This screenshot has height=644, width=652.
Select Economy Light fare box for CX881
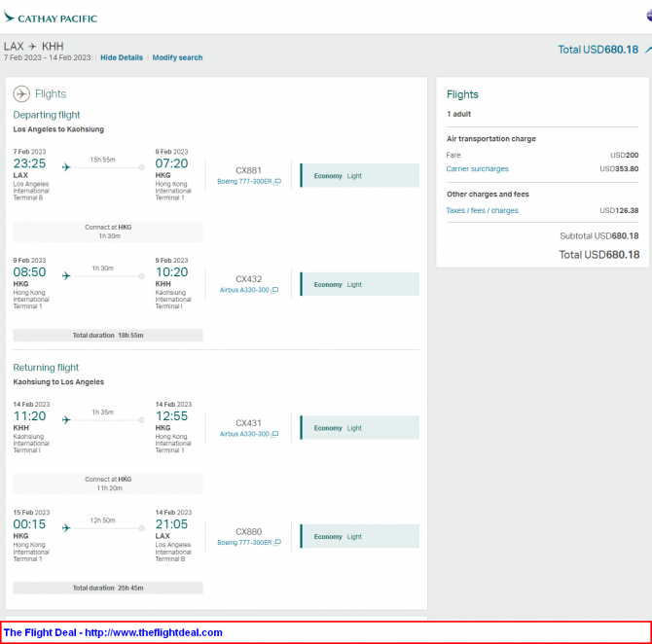(x=360, y=175)
